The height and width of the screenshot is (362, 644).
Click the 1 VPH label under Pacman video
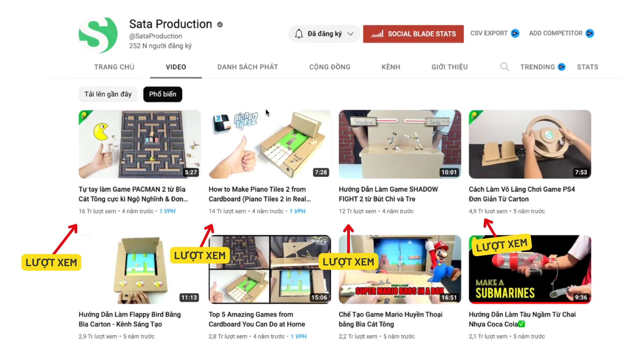click(x=167, y=211)
